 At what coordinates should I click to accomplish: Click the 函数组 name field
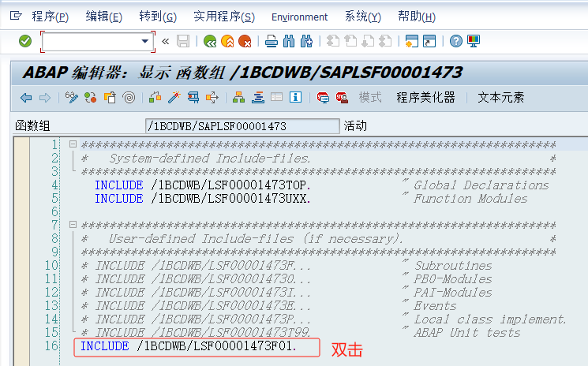(x=242, y=126)
